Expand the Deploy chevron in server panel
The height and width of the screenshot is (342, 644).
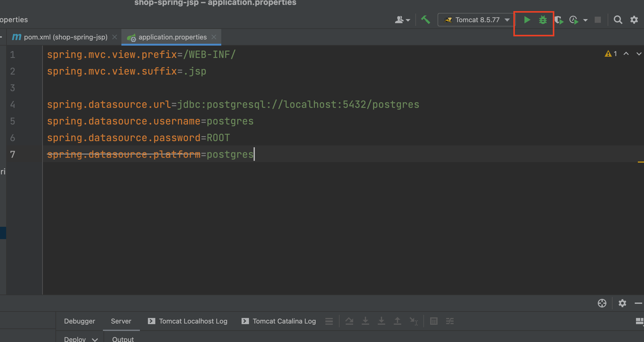(95, 339)
